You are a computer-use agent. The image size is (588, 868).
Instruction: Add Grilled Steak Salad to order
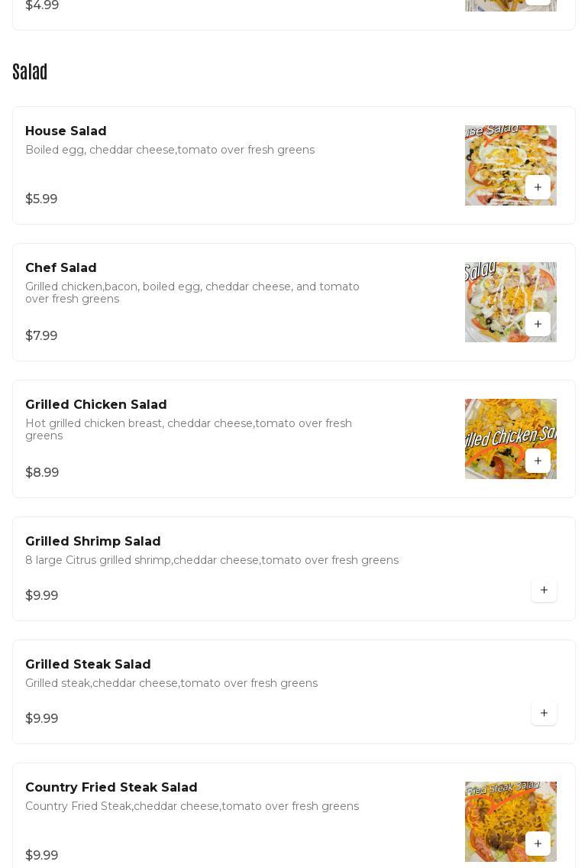[x=544, y=713]
